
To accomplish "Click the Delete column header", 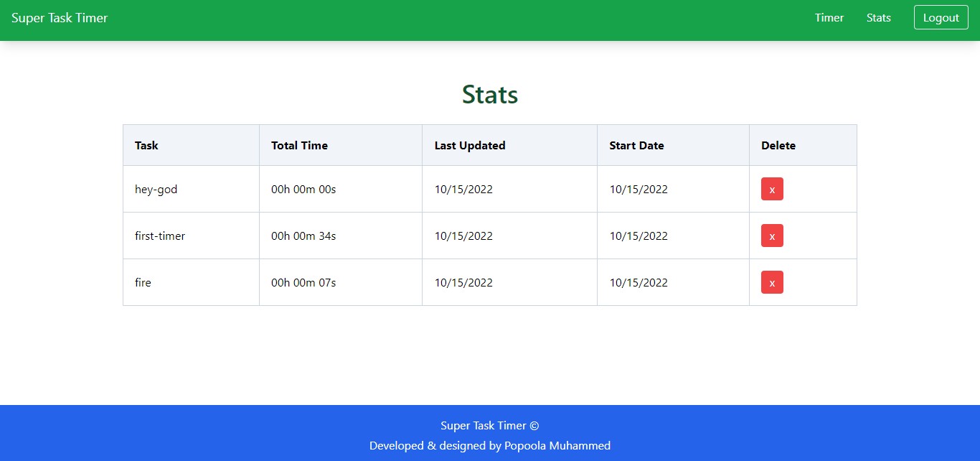I will (x=778, y=145).
